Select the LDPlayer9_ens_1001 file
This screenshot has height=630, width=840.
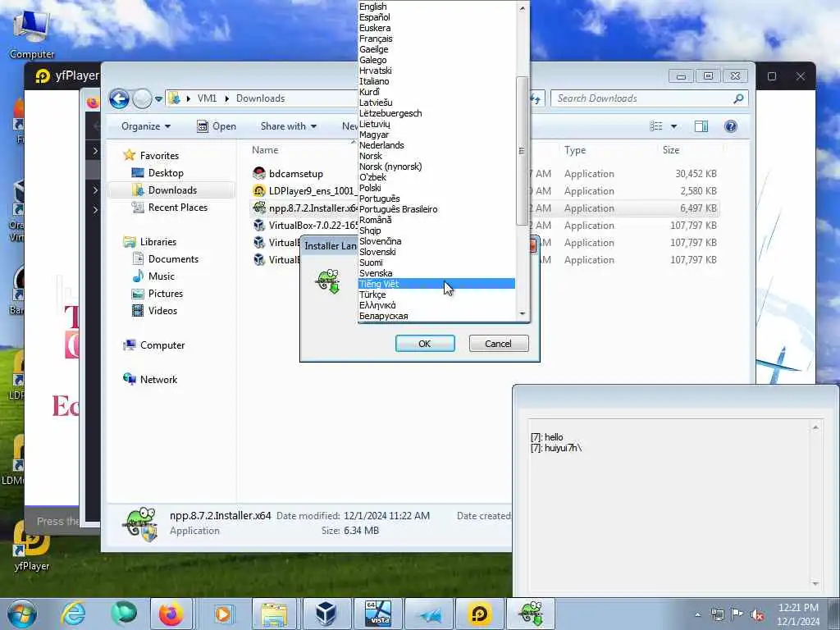pyautogui.click(x=305, y=190)
